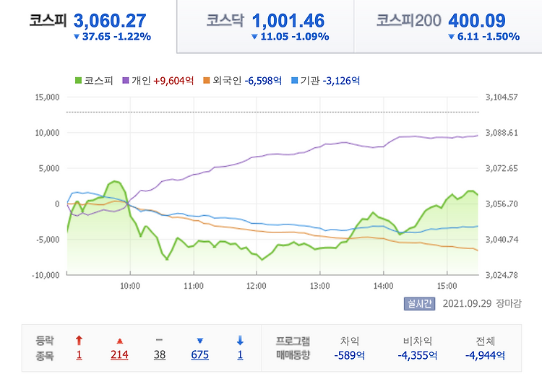Screen dimensions: 542x392
Task: Click the 프로그램 매매동향 label
Action: (x=293, y=348)
